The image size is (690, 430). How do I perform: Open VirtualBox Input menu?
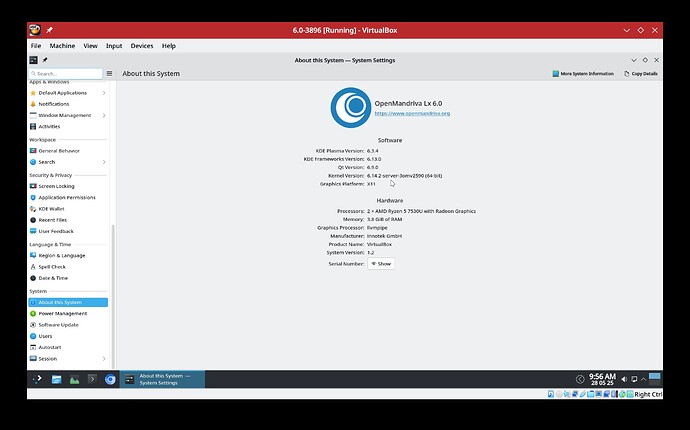114,46
